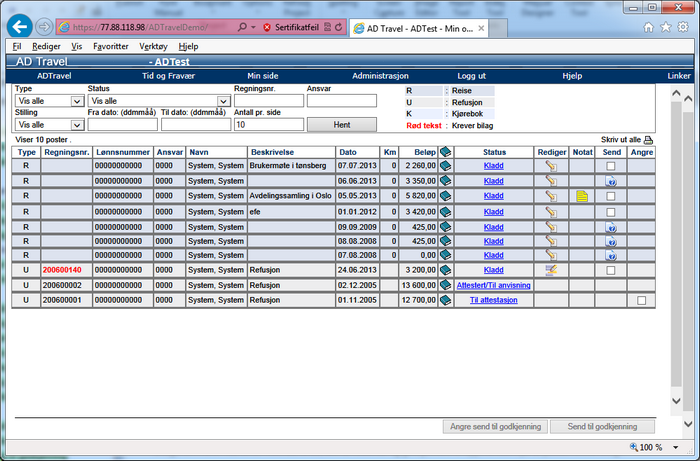Open the yellow note icon for Avdelingssamling i Oslo
Viewport: 700px width, 461px height.
[x=582, y=196]
